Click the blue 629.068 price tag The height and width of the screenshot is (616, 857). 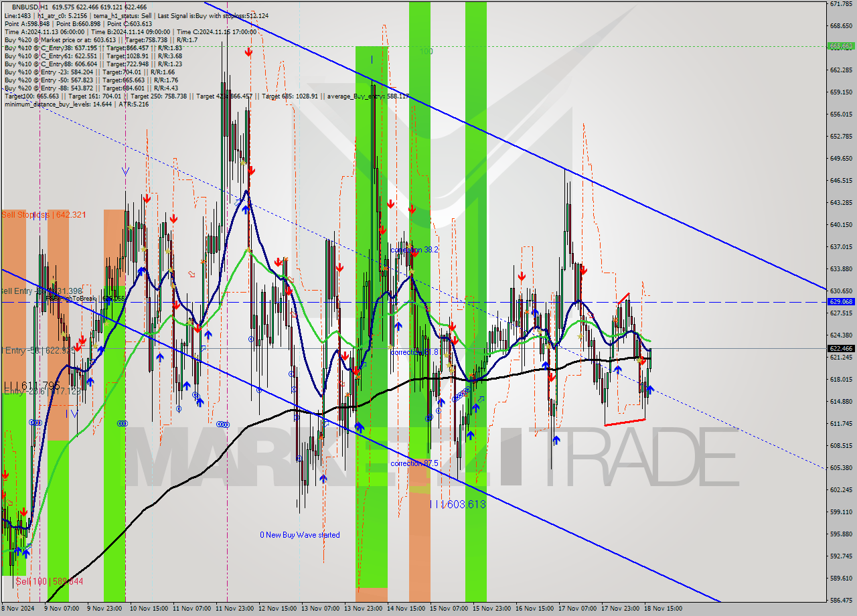click(842, 301)
